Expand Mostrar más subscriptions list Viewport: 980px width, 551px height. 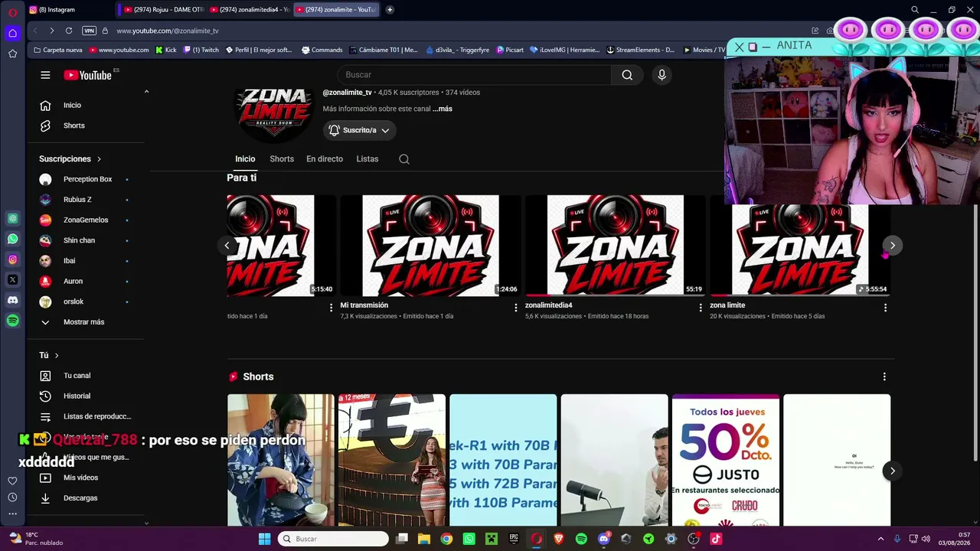point(84,322)
